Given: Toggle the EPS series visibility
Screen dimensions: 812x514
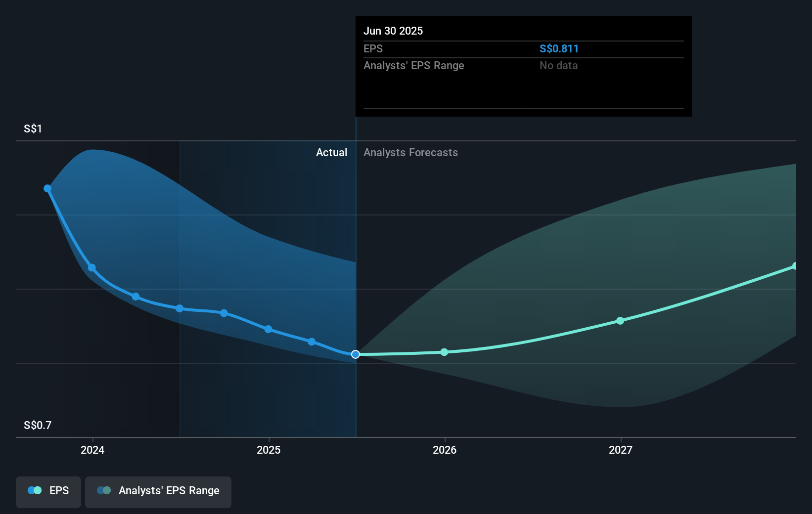Looking at the screenshot, I should click(48, 491).
